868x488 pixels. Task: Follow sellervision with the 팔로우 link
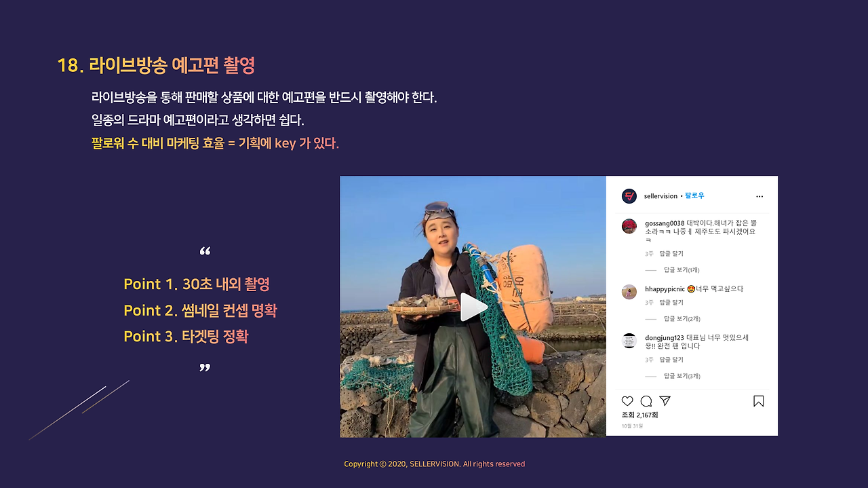coord(694,196)
